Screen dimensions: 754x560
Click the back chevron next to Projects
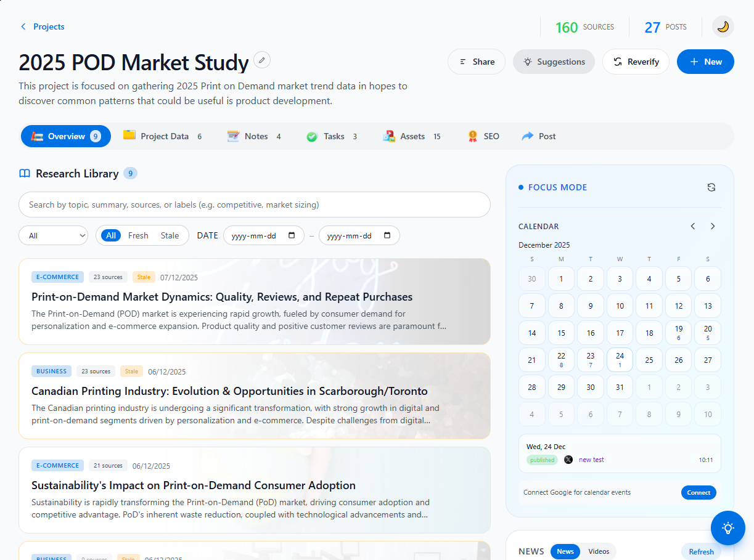pos(23,26)
